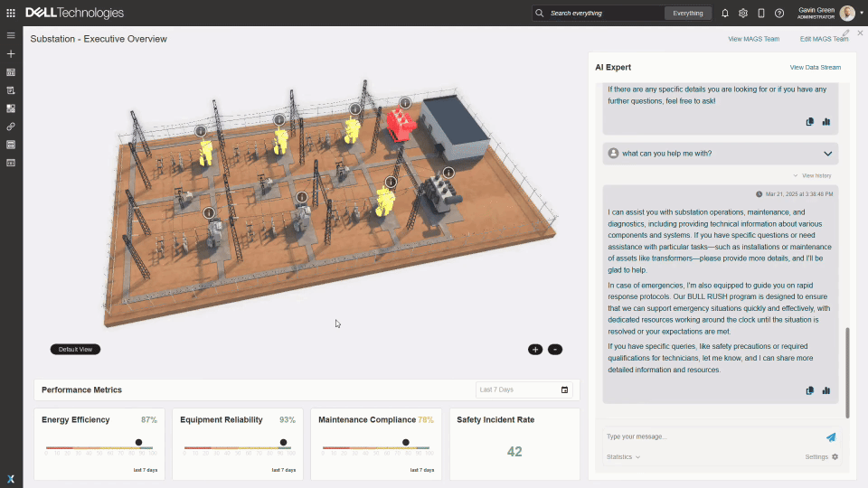Open the Last 7 Days date picker

(524, 389)
